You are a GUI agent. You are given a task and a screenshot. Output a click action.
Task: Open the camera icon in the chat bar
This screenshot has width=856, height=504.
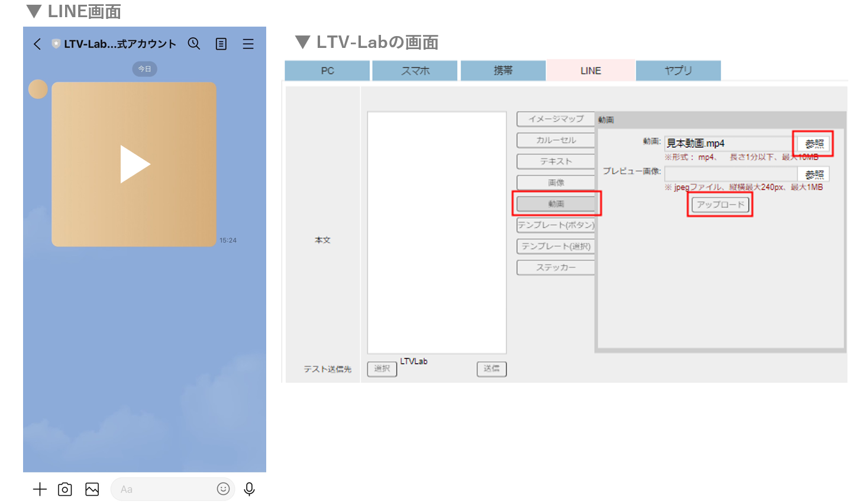point(65,489)
